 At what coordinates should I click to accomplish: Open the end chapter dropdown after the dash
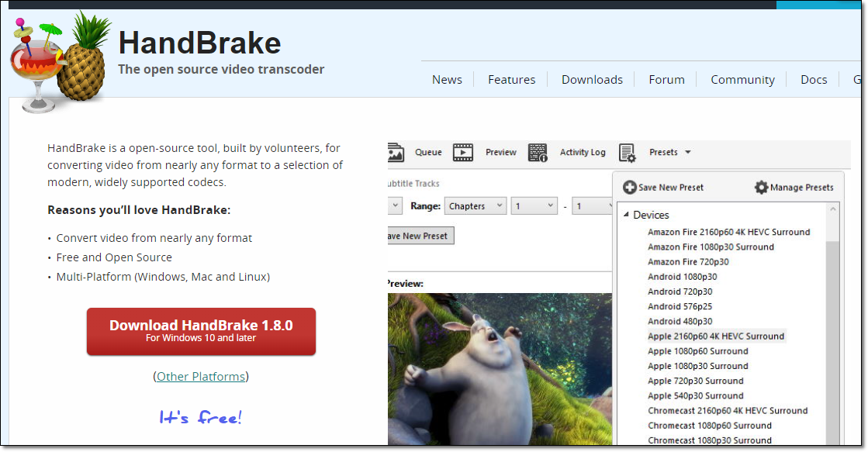coord(593,205)
